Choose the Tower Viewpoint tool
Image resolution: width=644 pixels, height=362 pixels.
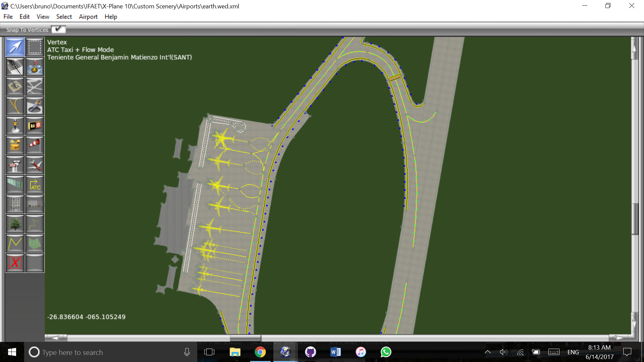(x=15, y=165)
